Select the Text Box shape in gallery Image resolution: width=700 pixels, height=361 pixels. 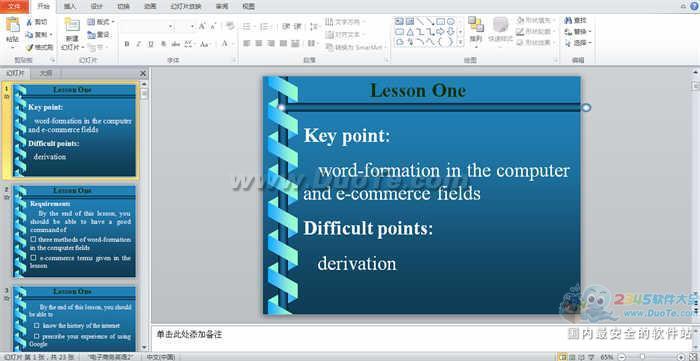point(399,21)
